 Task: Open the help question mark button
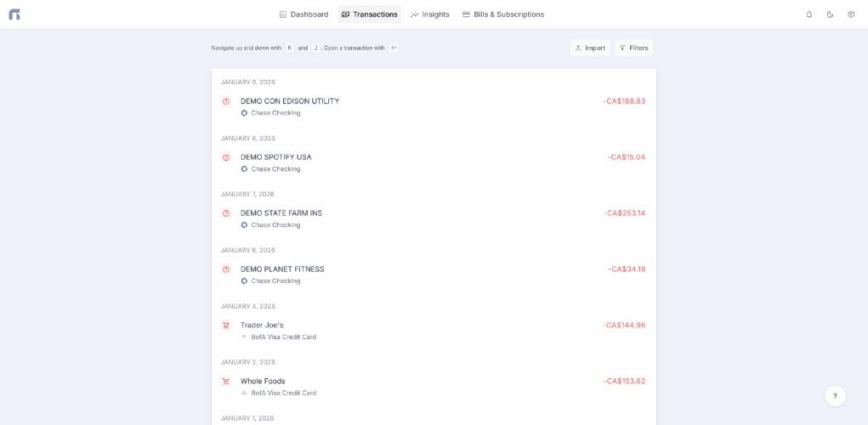(835, 396)
